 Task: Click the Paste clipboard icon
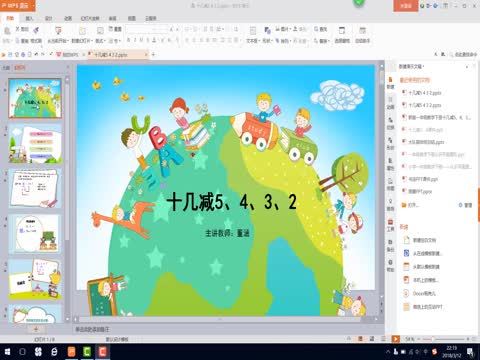pos(7,31)
